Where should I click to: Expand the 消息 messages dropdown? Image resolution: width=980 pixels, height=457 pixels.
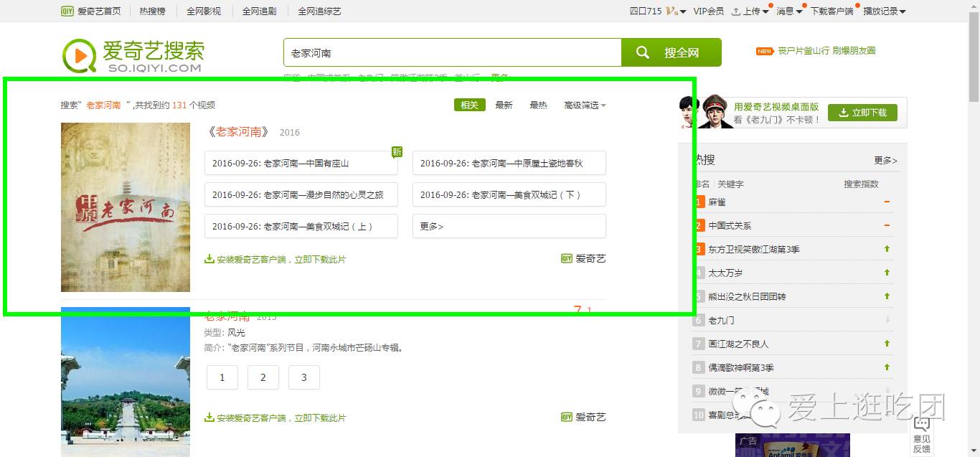tap(789, 11)
